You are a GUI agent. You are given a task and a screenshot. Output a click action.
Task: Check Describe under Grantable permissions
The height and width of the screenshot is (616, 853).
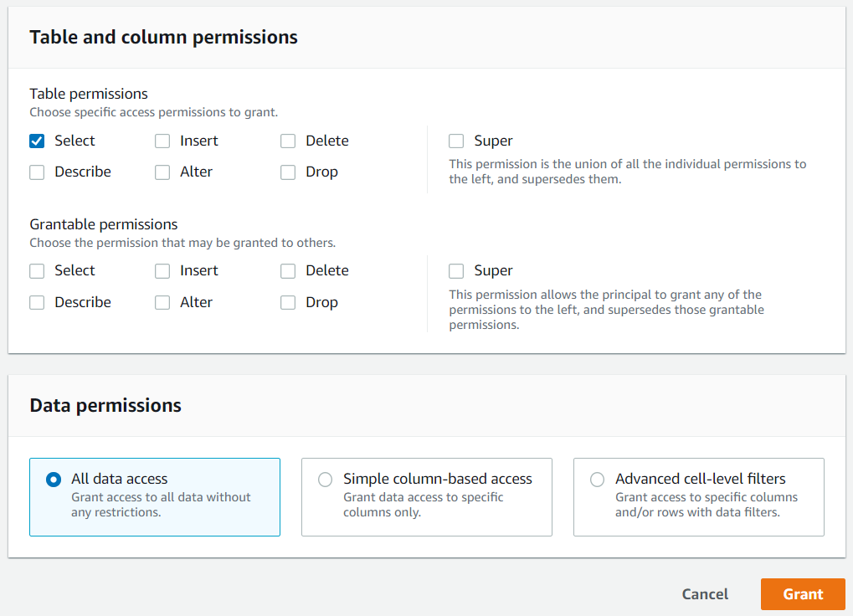[37, 303]
